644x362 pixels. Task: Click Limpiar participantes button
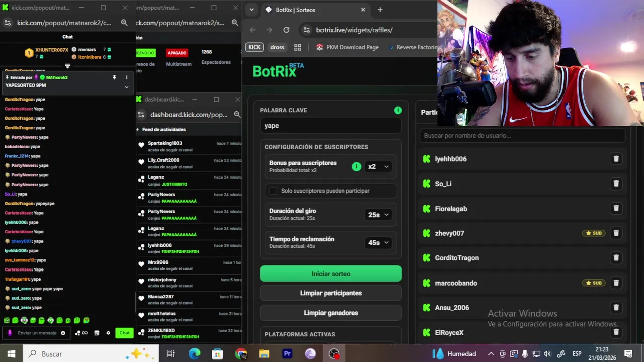pyautogui.click(x=331, y=293)
